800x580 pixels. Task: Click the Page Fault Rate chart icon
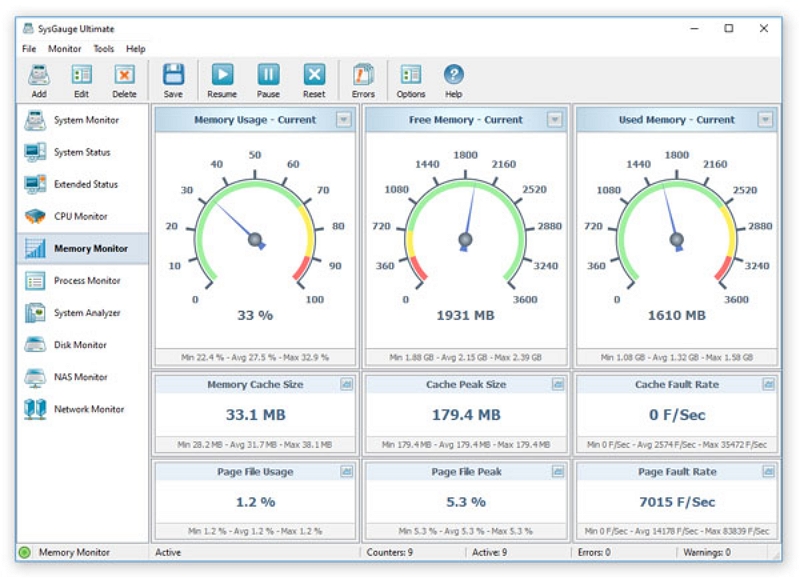[768, 471]
